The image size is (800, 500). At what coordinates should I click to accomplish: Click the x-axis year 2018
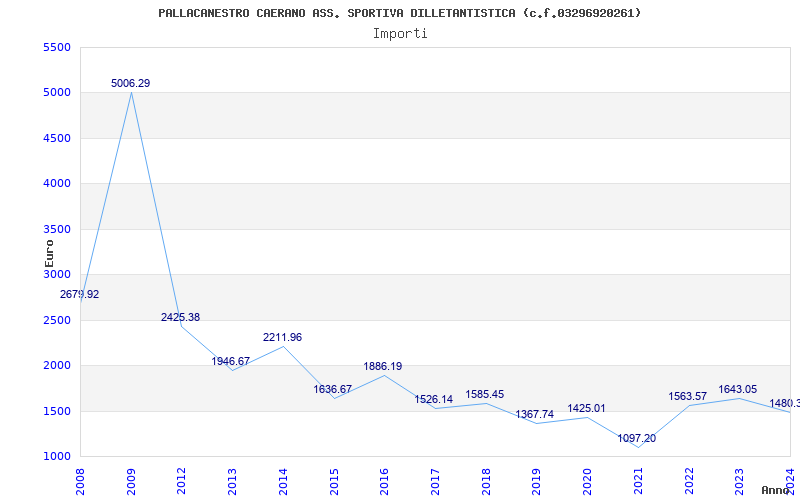tap(486, 482)
